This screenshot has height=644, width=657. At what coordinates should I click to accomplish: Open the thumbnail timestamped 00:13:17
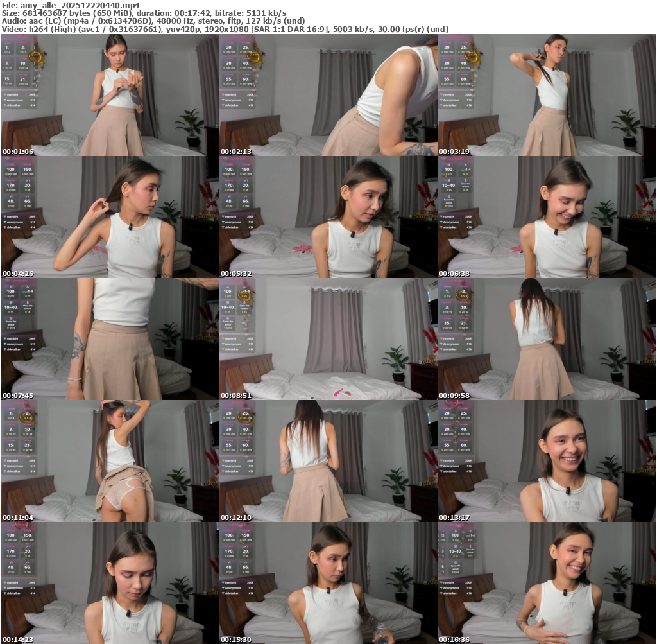pyautogui.click(x=547, y=461)
